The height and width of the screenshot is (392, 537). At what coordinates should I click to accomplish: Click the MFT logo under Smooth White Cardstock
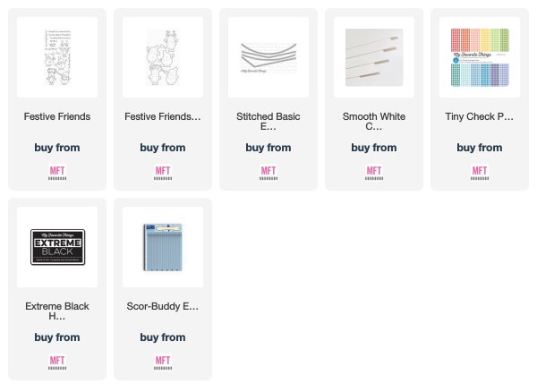(x=374, y=173)
